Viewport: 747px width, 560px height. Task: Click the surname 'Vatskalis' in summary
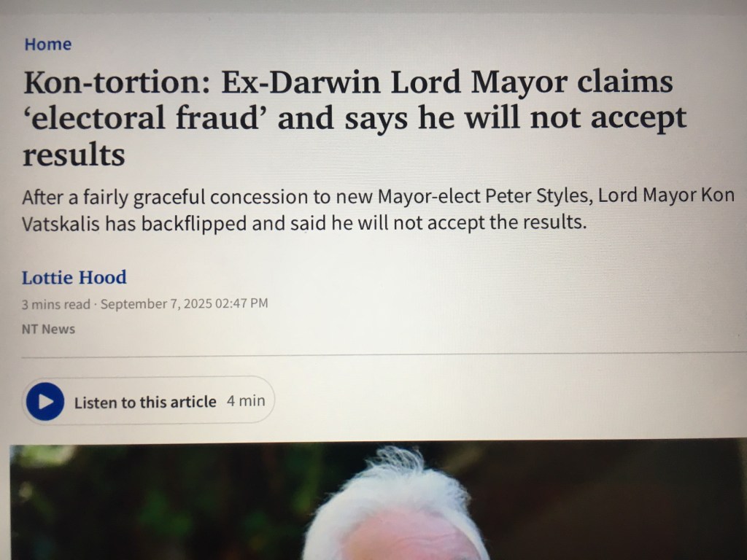(x=61, y=223)
